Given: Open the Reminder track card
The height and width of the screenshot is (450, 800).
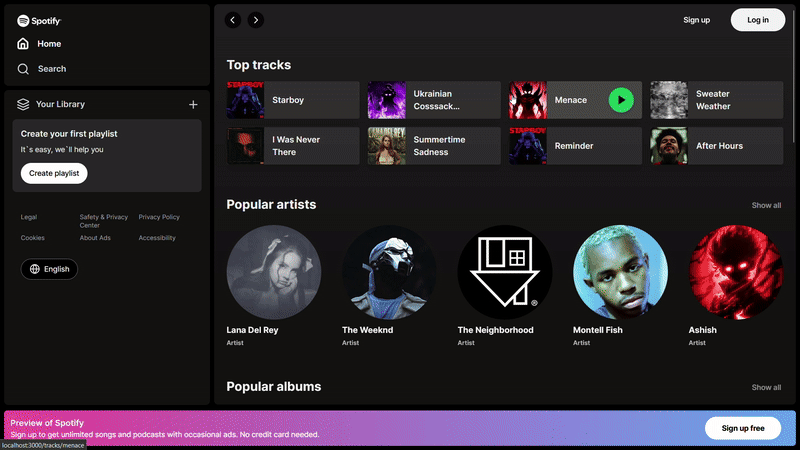Looking at the screenshot, I should [576, 146].
